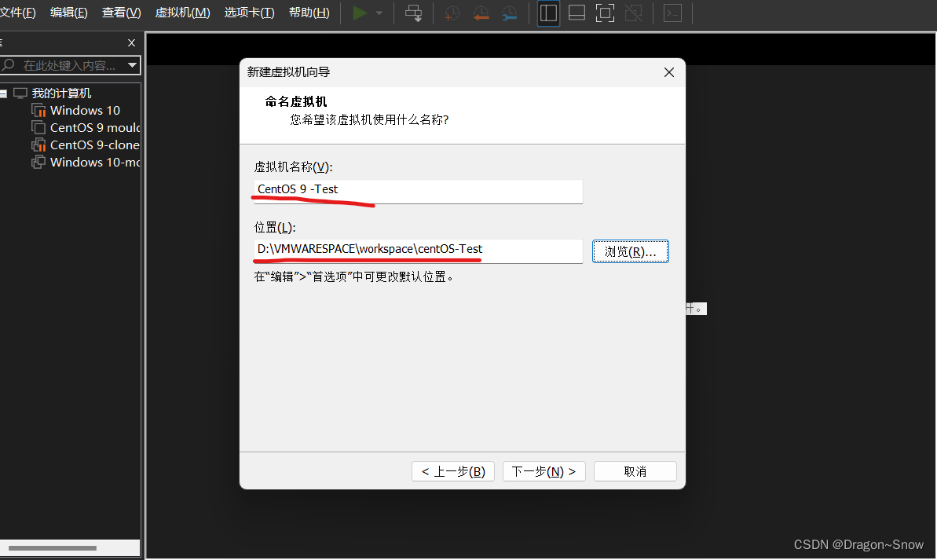Open the Snapshot Manager wrench icon

coord(509,13)
